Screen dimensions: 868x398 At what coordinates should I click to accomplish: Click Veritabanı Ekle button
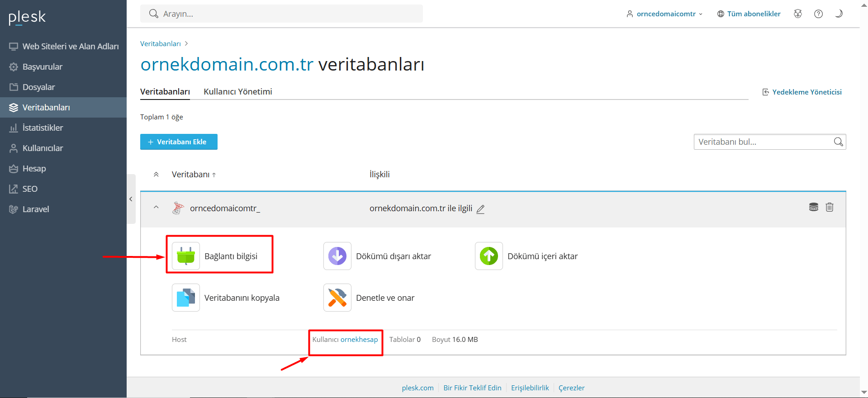(179, 142)
